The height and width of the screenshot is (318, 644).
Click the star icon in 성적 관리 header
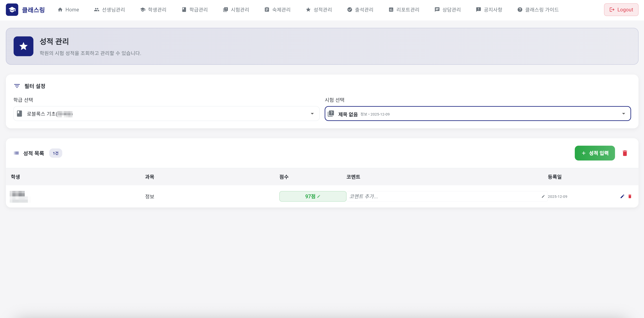coord(23,46)
